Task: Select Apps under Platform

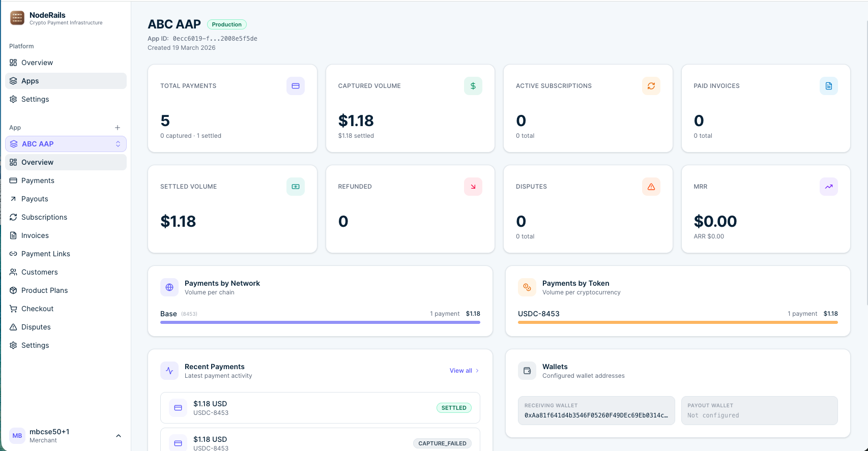Action: tap(30, 81)
